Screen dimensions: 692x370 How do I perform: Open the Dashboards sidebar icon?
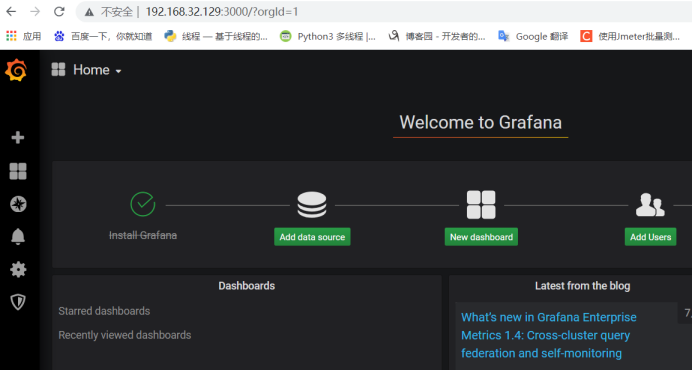(x=18, y=171)
